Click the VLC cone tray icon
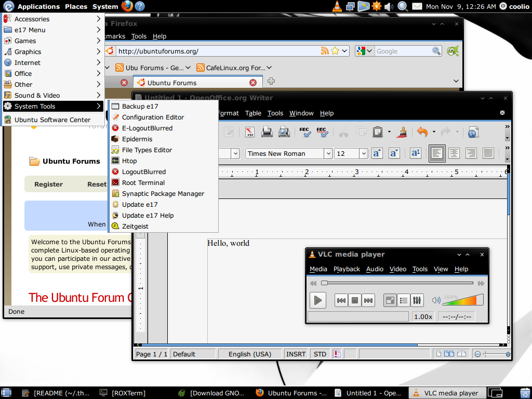532x399 pixels. (x=337, y=6)
